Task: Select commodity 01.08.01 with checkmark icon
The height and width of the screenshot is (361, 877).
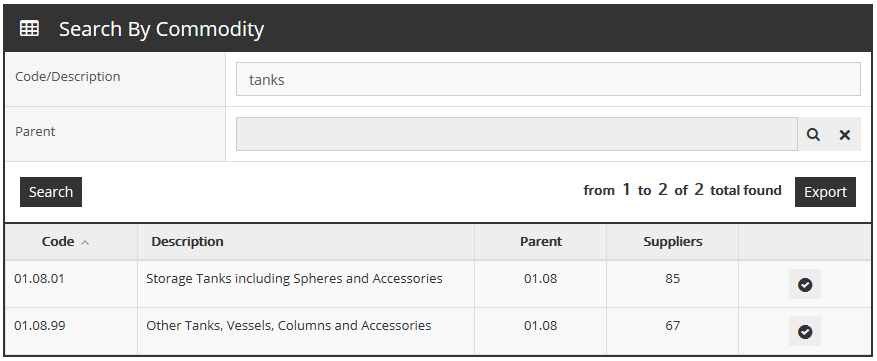Action: coord(805,284)
